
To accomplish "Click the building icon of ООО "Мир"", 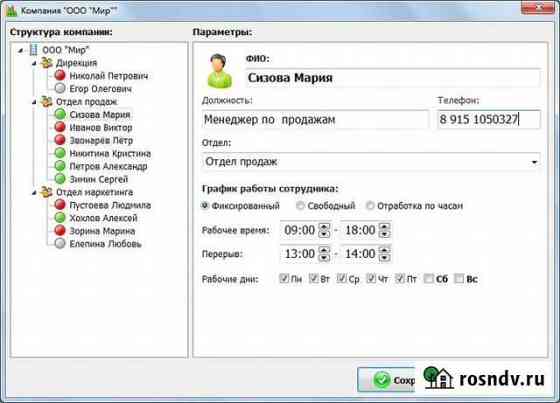I will (33, 50).
